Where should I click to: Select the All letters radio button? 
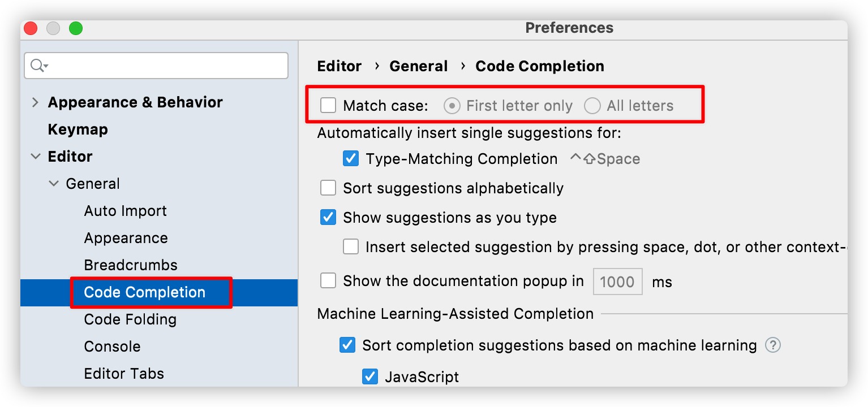click(x=592, y=106)
